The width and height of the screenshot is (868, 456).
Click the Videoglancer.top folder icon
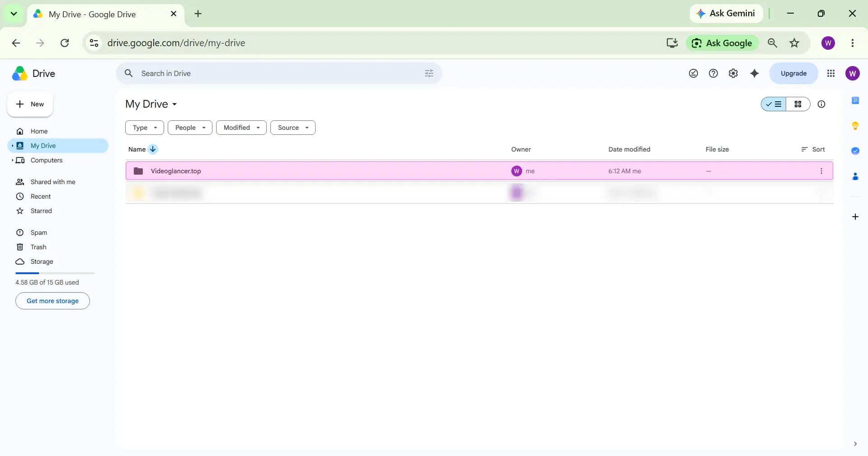(138, 171)
